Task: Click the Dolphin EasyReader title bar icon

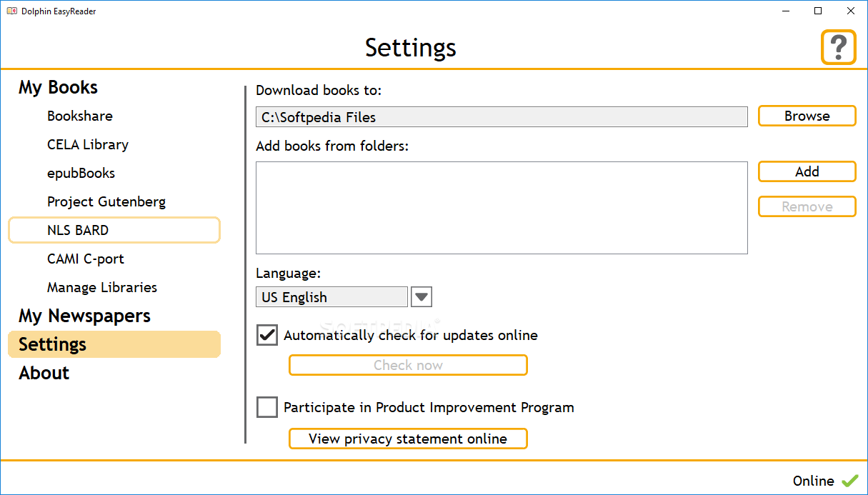Action: coord(12,11)
